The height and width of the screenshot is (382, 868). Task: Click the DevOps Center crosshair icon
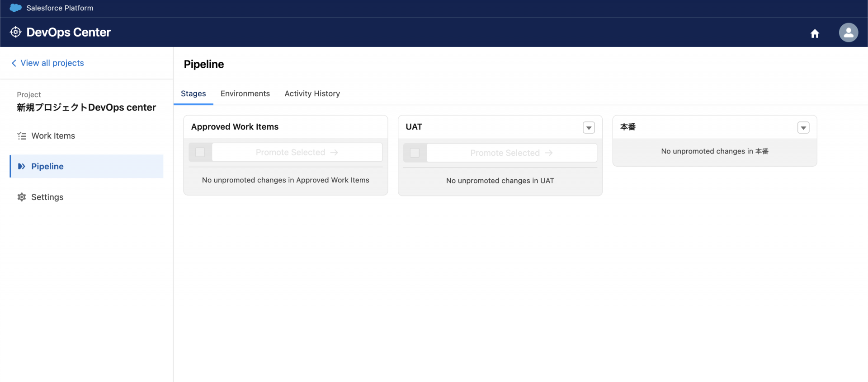15,32
